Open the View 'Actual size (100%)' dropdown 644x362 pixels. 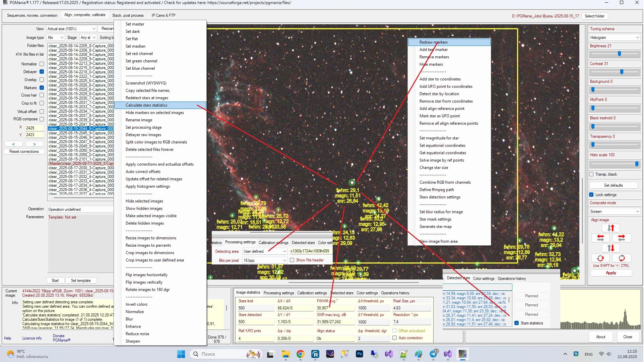point(71,29)
